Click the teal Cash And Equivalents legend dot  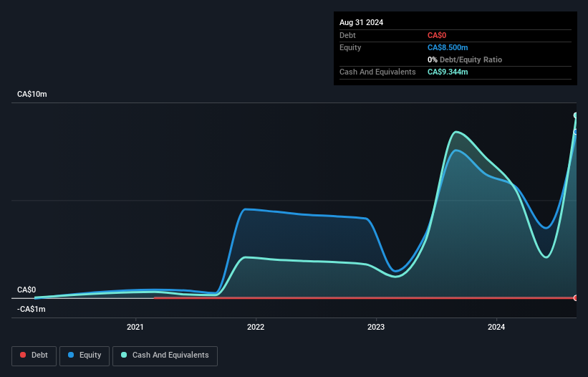tap(124, 355)
